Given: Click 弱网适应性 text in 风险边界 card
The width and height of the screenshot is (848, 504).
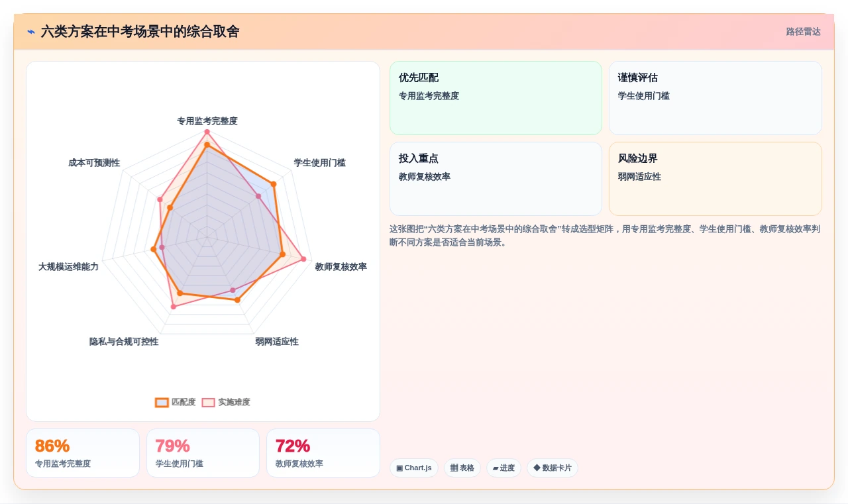Looking at the screenshot, I should (x=639, y=177).
